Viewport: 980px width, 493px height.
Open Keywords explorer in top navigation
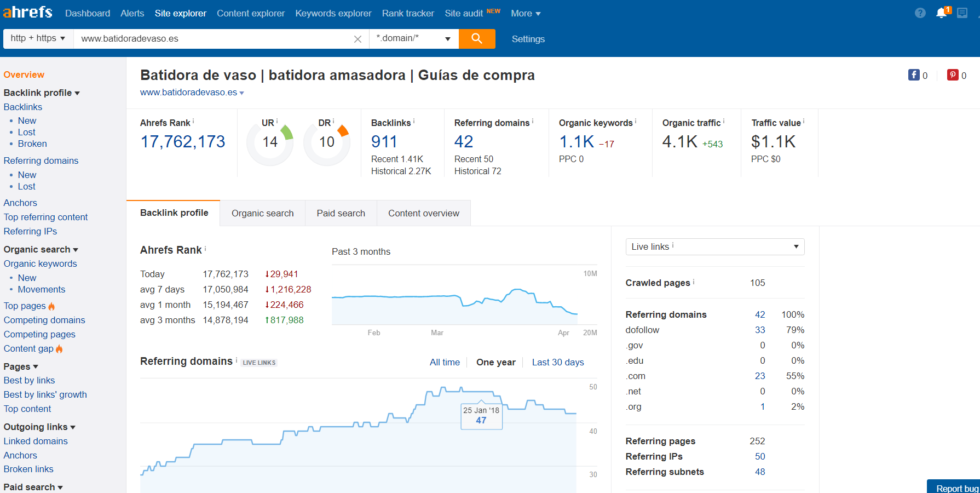pyautogui.click(x=333, y=13)
